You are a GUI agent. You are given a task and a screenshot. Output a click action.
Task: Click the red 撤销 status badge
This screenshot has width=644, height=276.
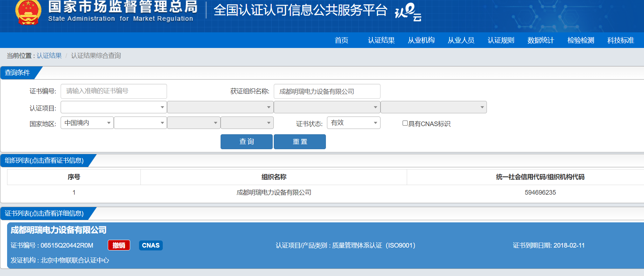point(119,245)
